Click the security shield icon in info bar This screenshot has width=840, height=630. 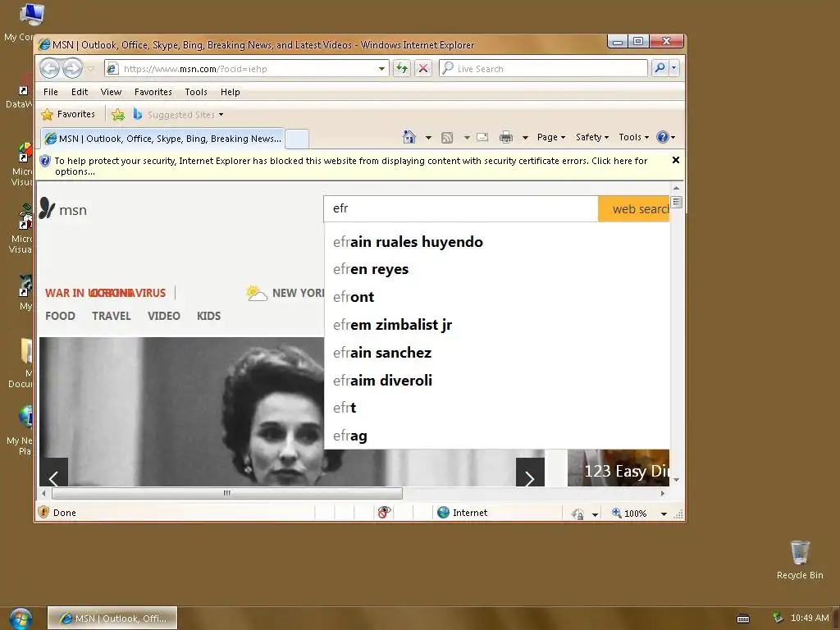pyautogui.click(x=46, y=161)
